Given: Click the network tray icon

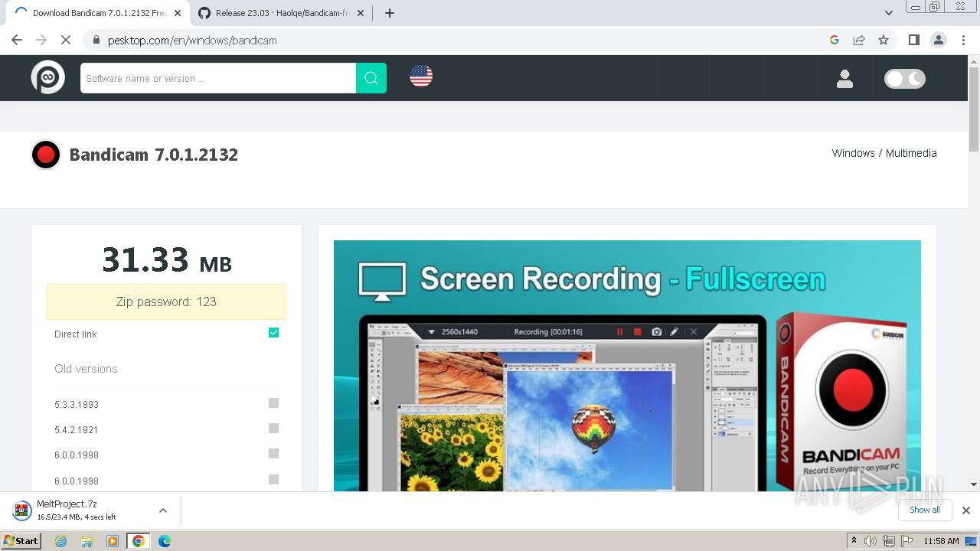Looking at the screenshot, I should pyautogui.click(x=889, y=541).
